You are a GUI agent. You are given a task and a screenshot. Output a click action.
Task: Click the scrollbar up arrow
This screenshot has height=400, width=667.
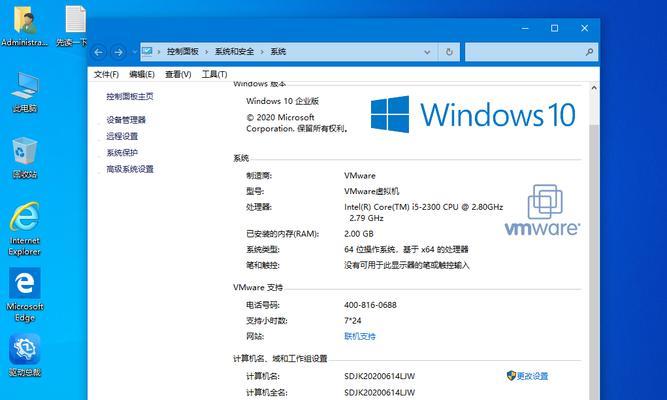pyautogui.click(x=594, y=88)
